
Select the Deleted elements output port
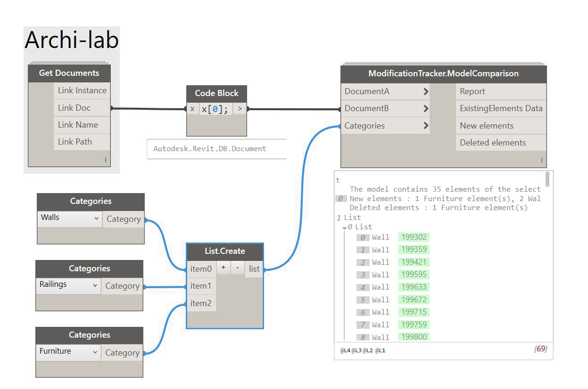[x=500, y=143]
